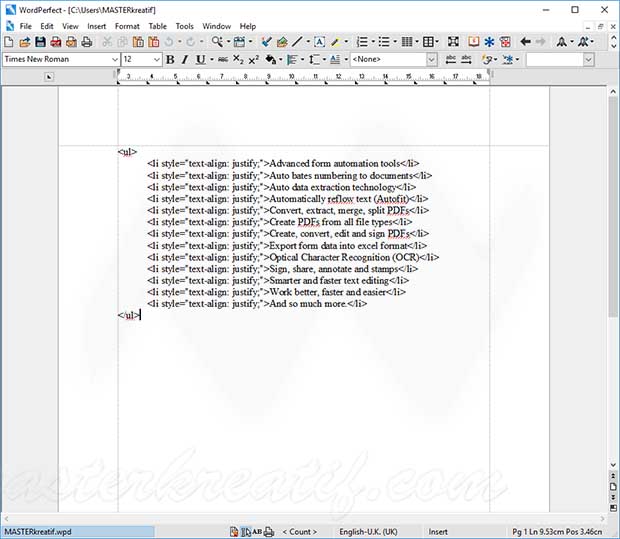
Task: Click the < Count > status bar button
Action: [x=298, y=532]
